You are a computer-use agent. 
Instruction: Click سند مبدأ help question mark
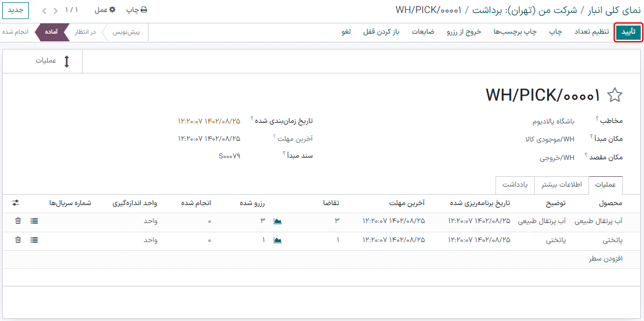coord(284,154)
